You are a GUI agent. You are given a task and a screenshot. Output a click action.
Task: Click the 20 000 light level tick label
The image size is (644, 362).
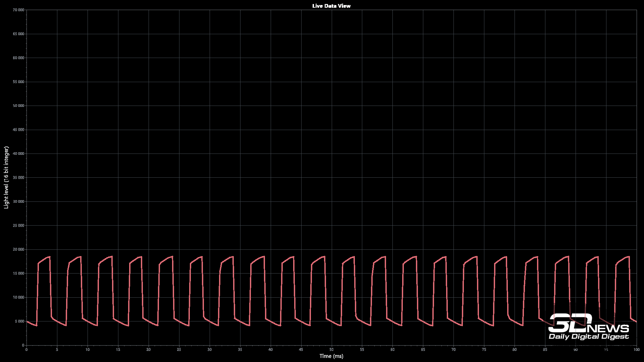pos(18,249)
